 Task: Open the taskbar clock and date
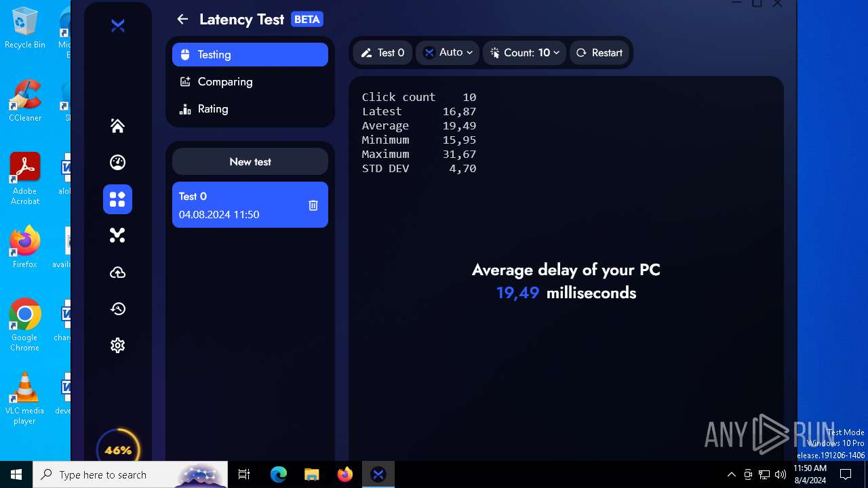pyautogui.click(x=810, y=474)
